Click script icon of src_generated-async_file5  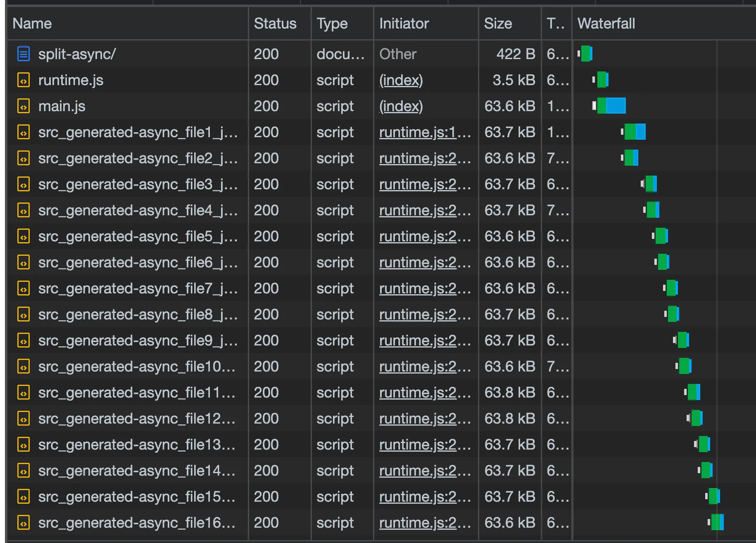click(24, 236)
